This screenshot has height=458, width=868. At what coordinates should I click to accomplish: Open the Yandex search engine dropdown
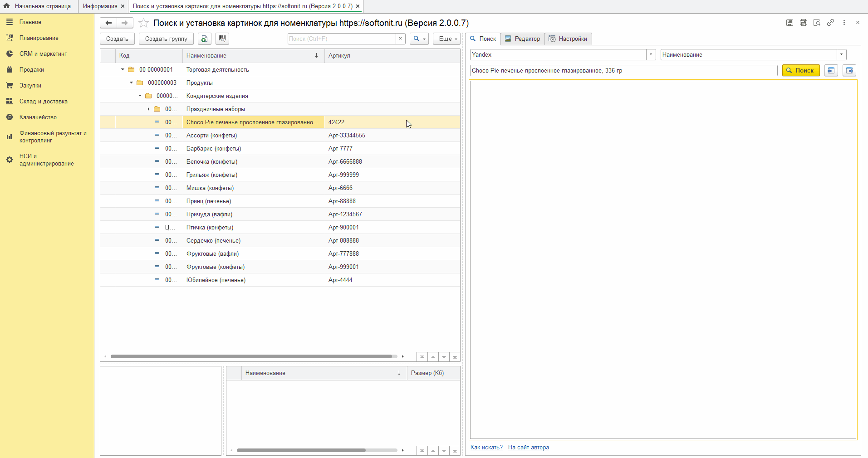click(651, 54)
